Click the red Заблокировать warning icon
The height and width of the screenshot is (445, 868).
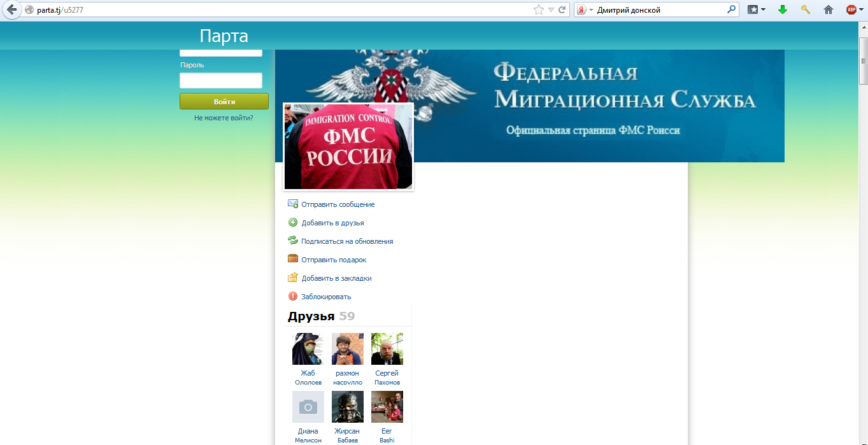[x=293, y=296]
